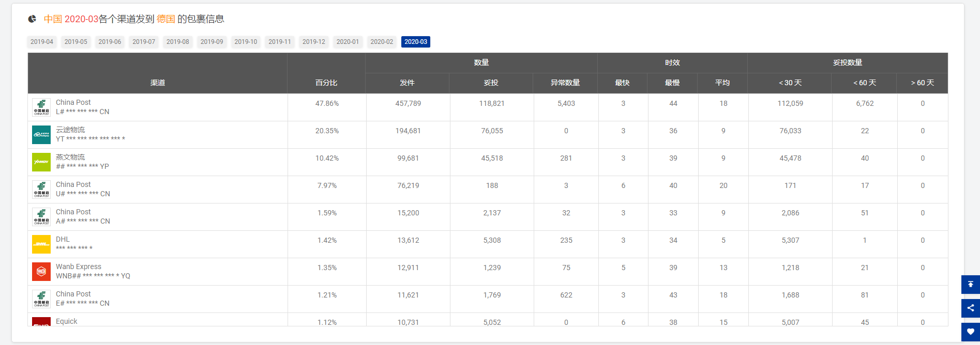Viewport: 980px width, 345px height.
Task: Click the share icon button
Action: [x=970, y=308]
